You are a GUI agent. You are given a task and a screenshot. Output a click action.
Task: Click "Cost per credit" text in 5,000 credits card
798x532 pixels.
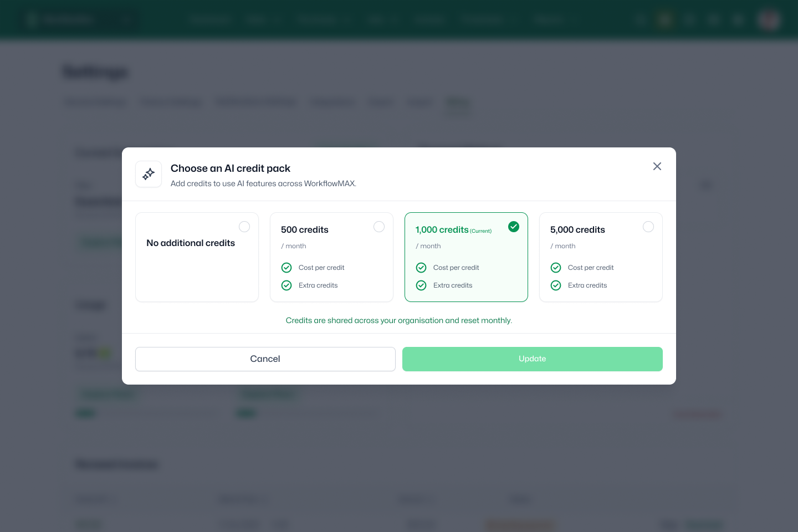tap(591, 268)
